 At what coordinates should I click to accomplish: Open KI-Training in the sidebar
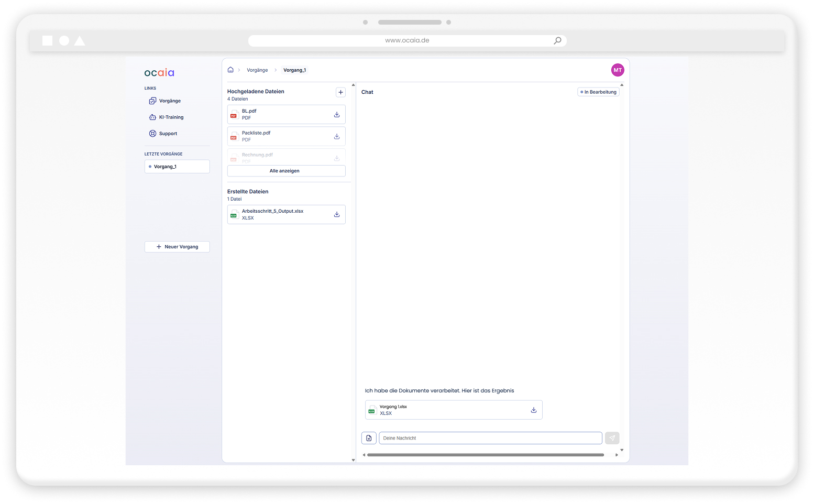[x=171, y=117]
